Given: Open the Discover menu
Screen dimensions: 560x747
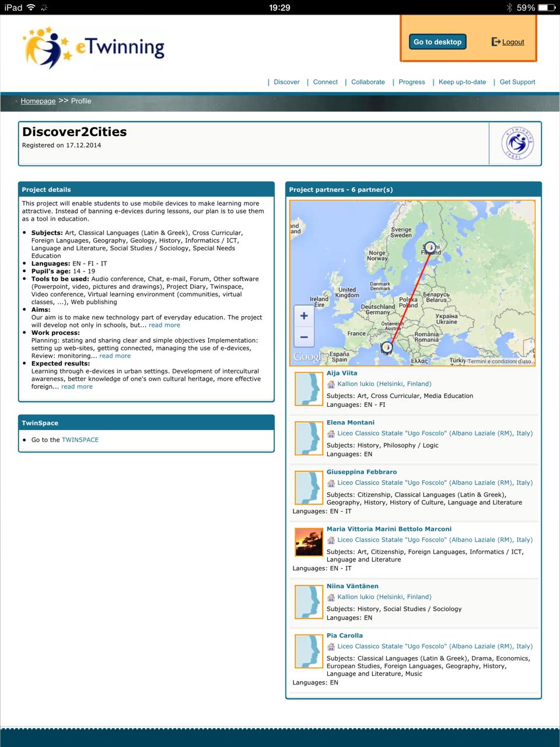Looking at the screenshot, I should click(x=286, y=82).
